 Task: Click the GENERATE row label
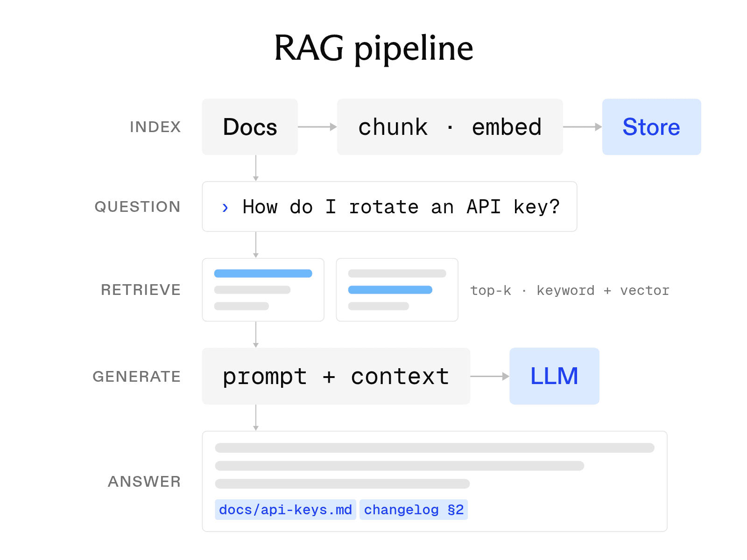136,377
